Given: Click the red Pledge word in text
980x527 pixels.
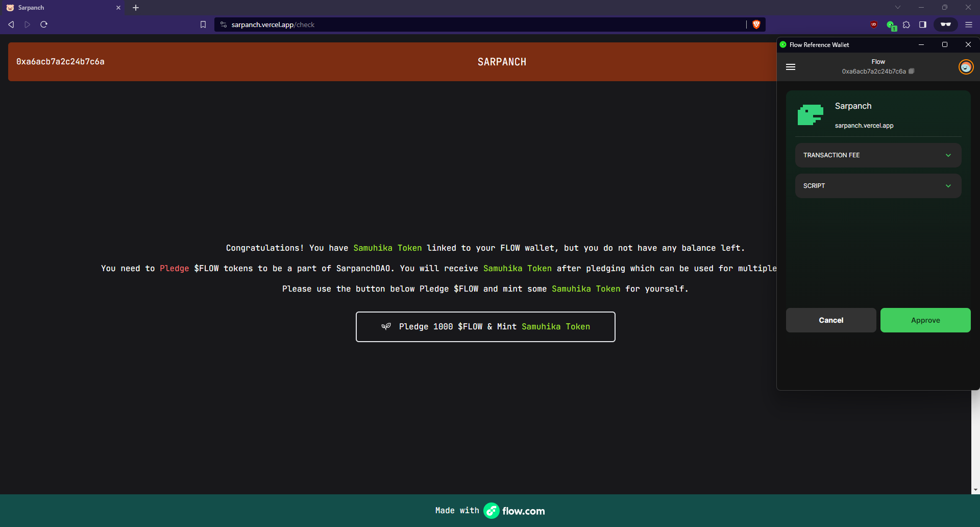Looking at the screenshot, I should click(175, 269).
